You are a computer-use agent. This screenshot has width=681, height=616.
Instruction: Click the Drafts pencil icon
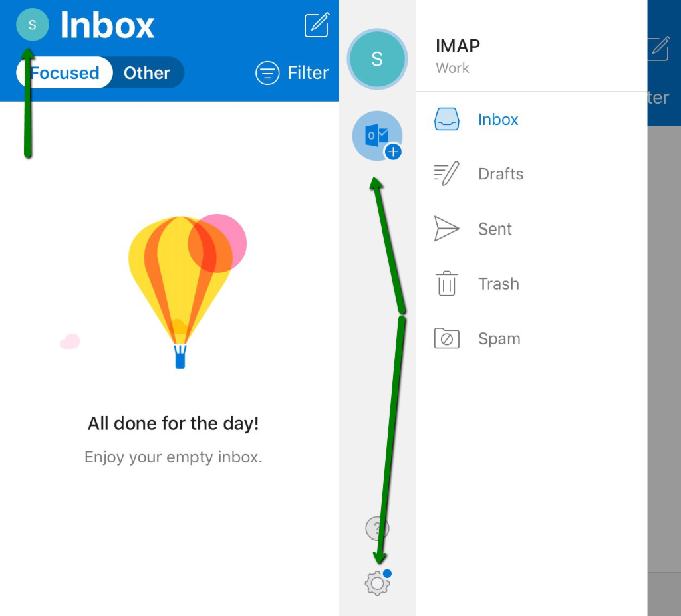coord(446,173)
